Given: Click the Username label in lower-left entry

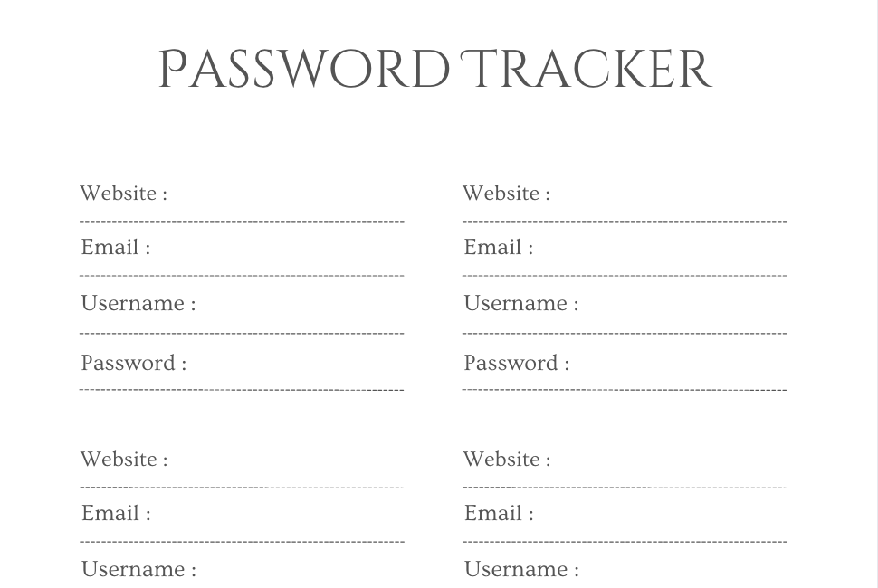Looking at the screenshot, I should pyautogui.click(x=139, y=570).
